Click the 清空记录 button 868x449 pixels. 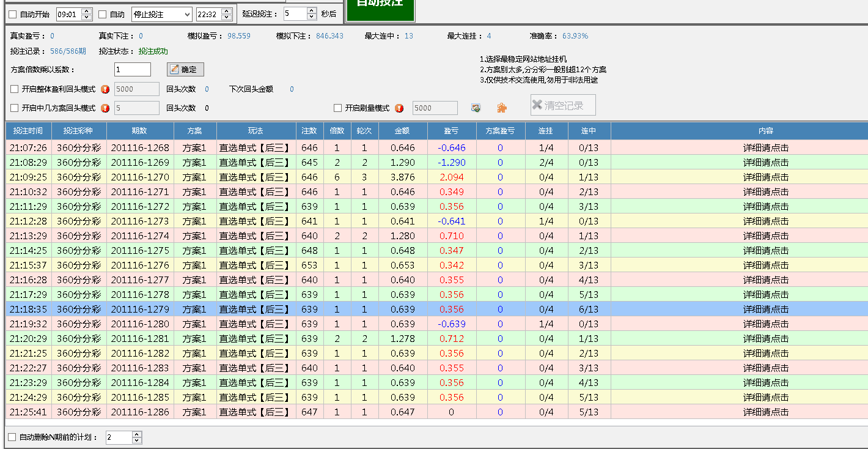tap(563, 105)
